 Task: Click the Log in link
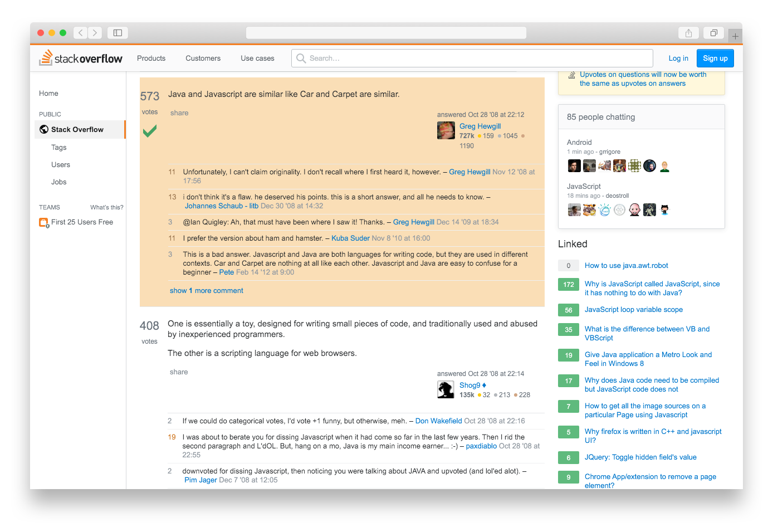pyautogui.click(x=678, y=58)
